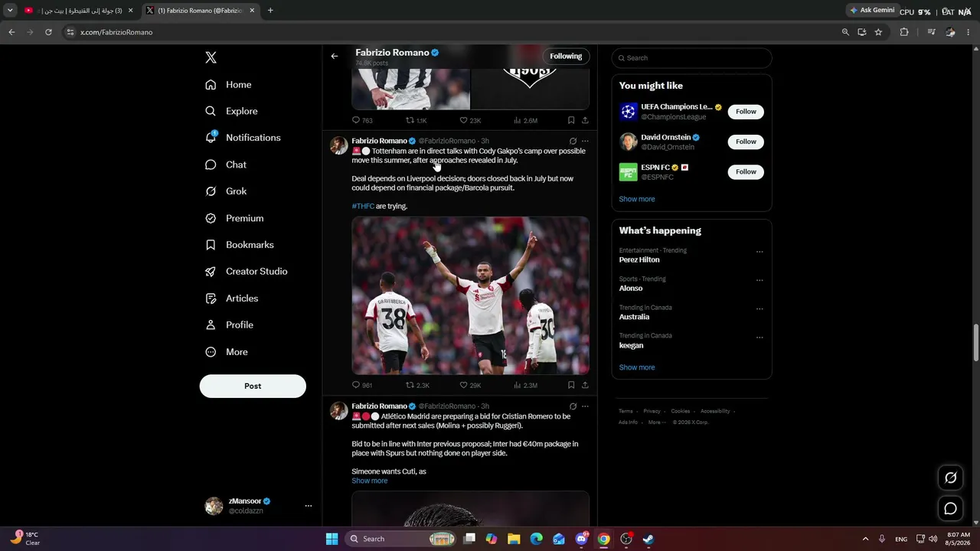980x551 pixels.
Task: Open Bookmarks in the sidebar
Action: tap(240, 245)
